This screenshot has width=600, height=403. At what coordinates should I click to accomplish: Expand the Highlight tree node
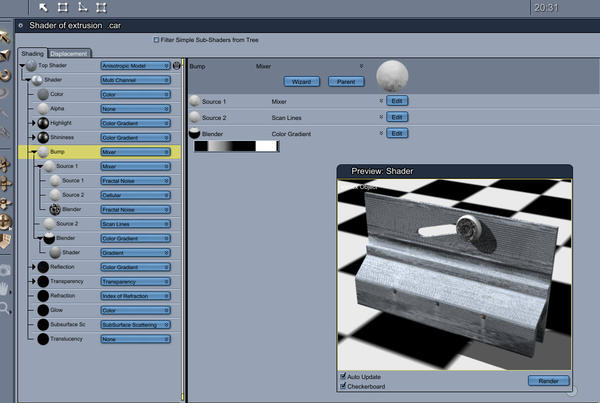[x=34, y=123]
